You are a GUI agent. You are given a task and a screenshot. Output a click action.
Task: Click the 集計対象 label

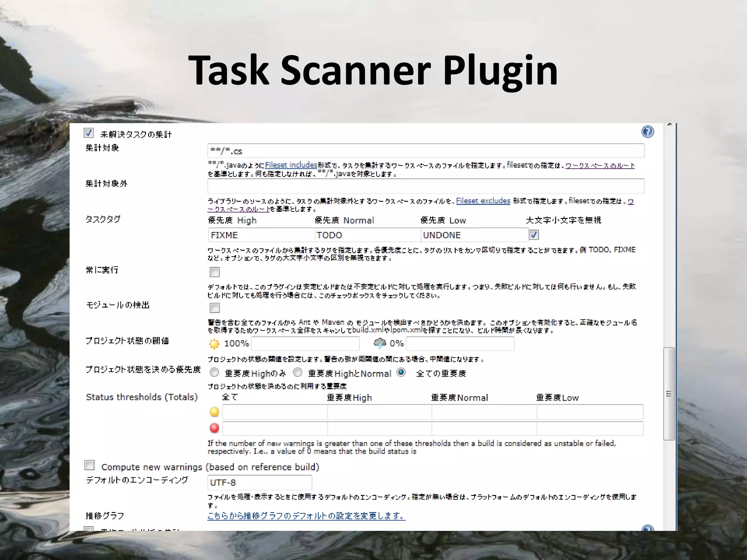[102, 148]
